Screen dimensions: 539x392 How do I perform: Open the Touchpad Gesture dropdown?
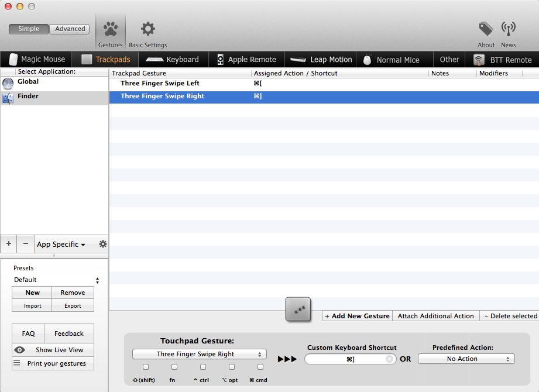tap(200, 354)
